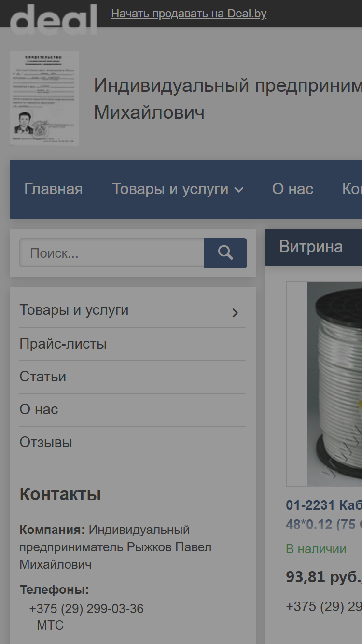Focus the Поиск search field

(111, 253)
